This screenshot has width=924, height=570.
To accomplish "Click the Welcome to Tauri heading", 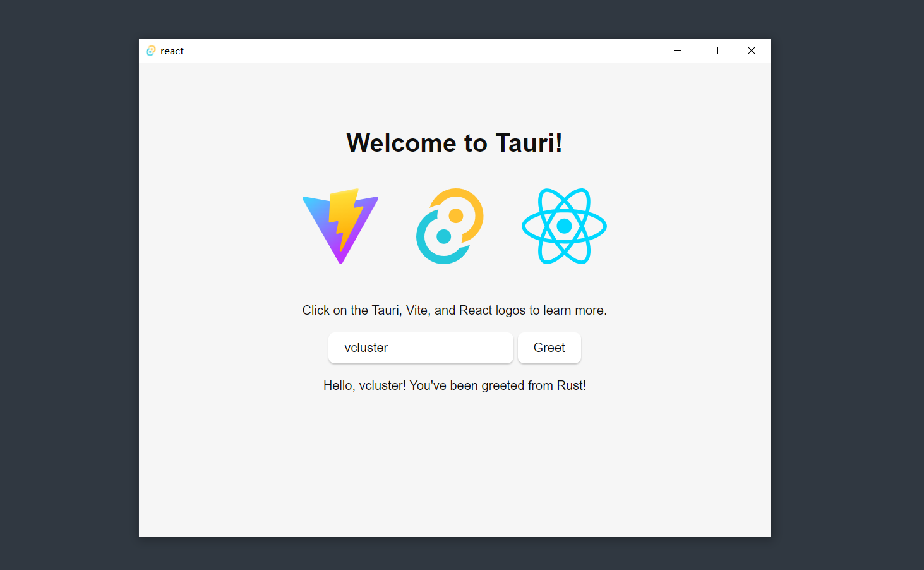I will (x=454, y=143).
